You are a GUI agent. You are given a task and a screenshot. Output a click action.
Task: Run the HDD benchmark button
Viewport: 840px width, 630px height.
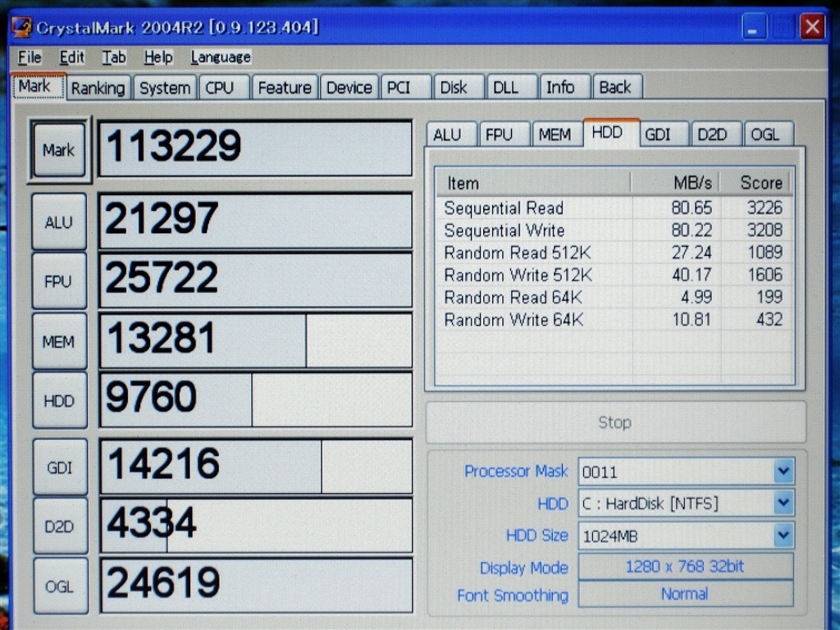(x=59, y=400)
